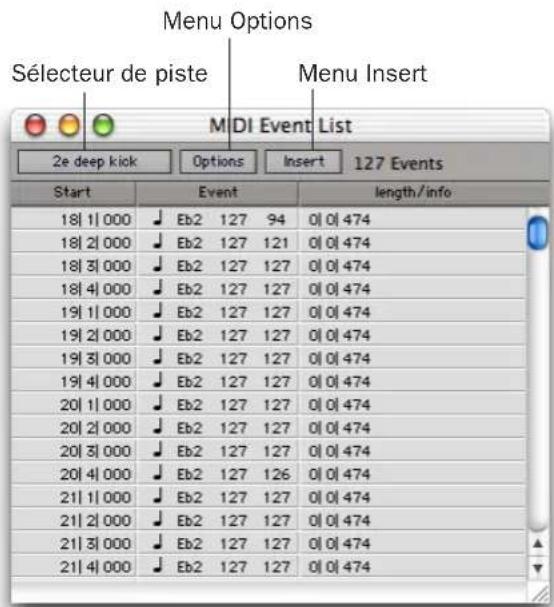
Task: Click the red close window button
Action: 35,125
